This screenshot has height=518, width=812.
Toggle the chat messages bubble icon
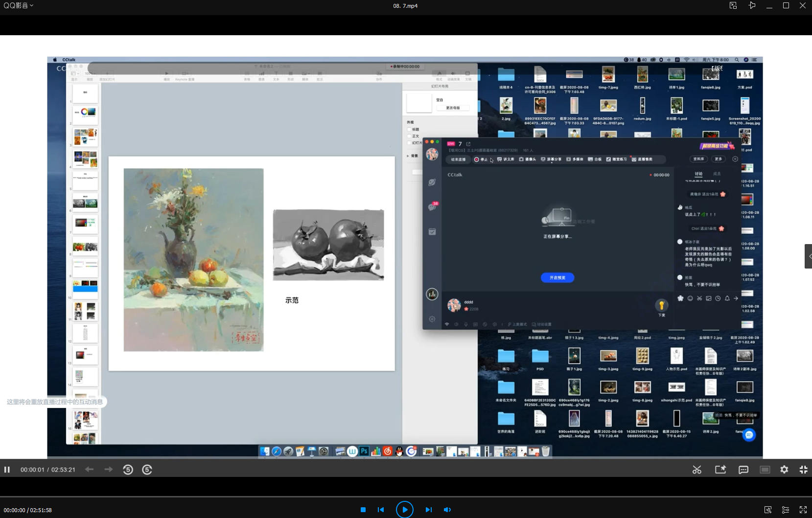pyautogui.click(x=743, y=470)
